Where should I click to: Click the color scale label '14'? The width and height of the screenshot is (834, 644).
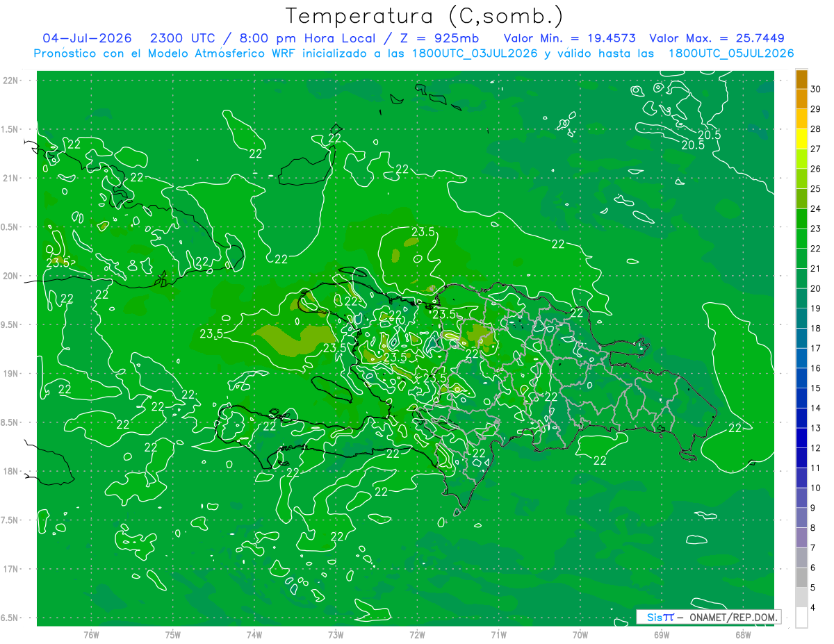[816, 408]
